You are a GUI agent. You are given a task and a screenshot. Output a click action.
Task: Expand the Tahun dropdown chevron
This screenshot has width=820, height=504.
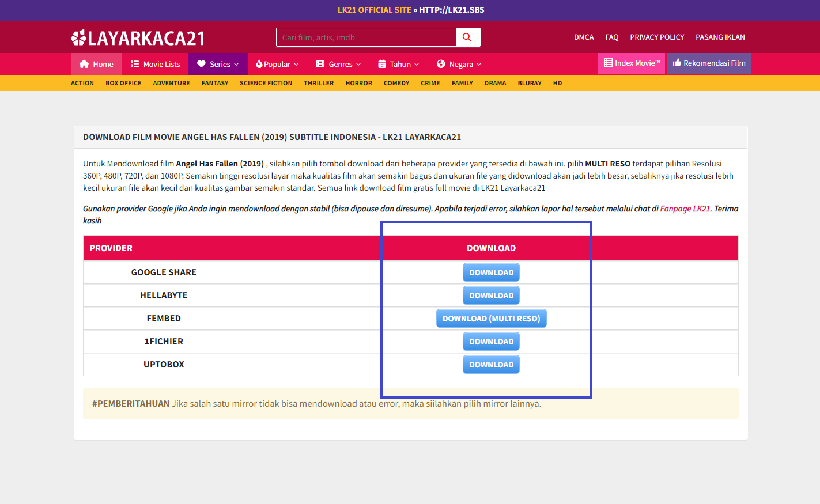[x=417, y=65]
